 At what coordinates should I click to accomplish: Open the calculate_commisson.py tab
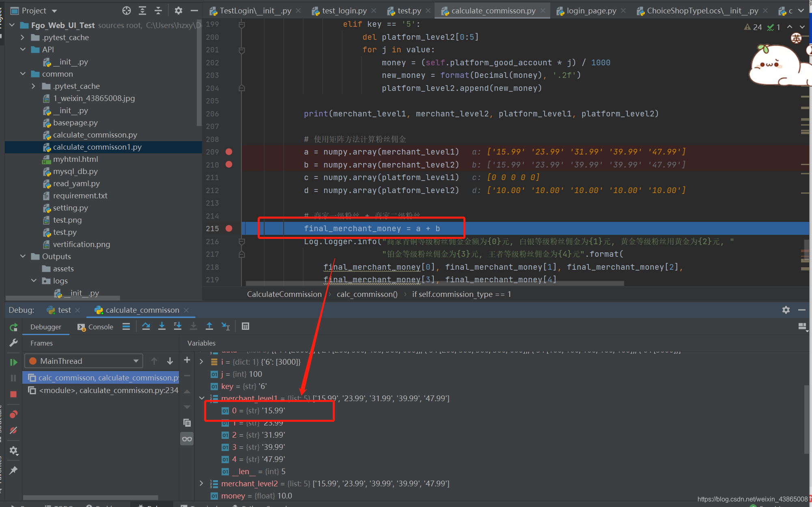(493, 10)
